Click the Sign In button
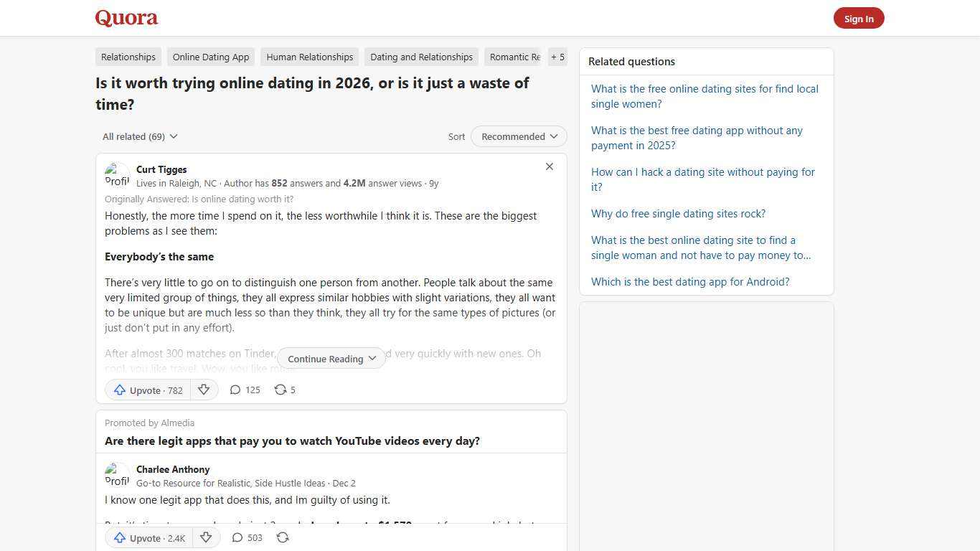 [859, 18]
